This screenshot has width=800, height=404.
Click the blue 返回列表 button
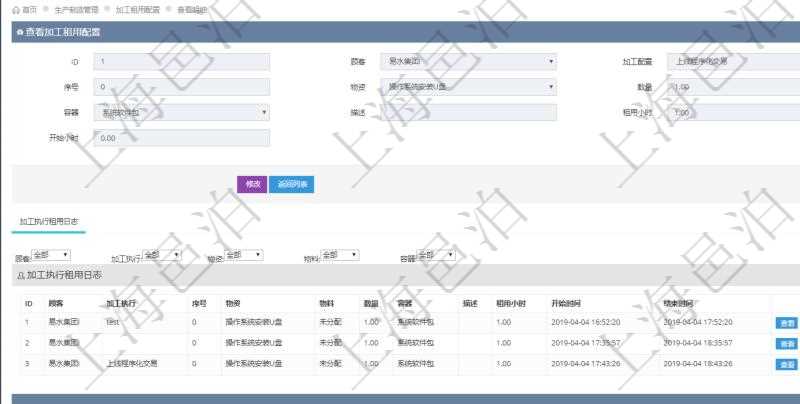291,184
